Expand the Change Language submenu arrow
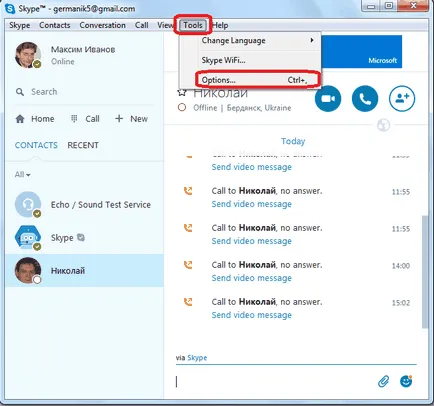Viewport: 434px width, 406px height. pyautogui.click(x=312, y=40)
